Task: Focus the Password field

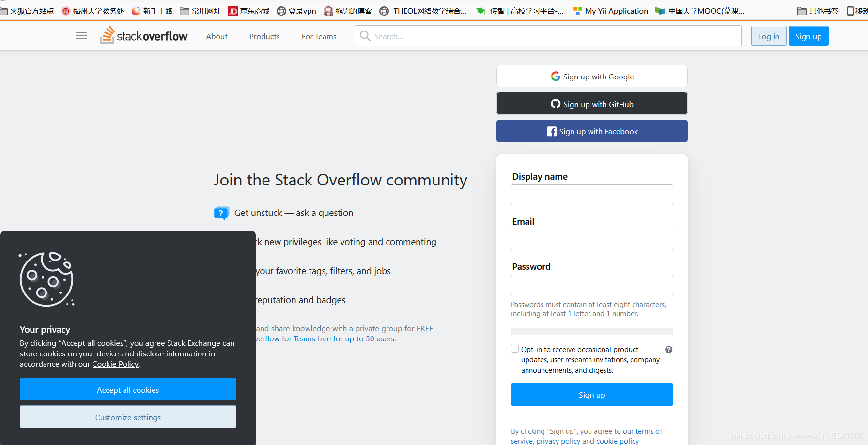Action: [592, 285]
